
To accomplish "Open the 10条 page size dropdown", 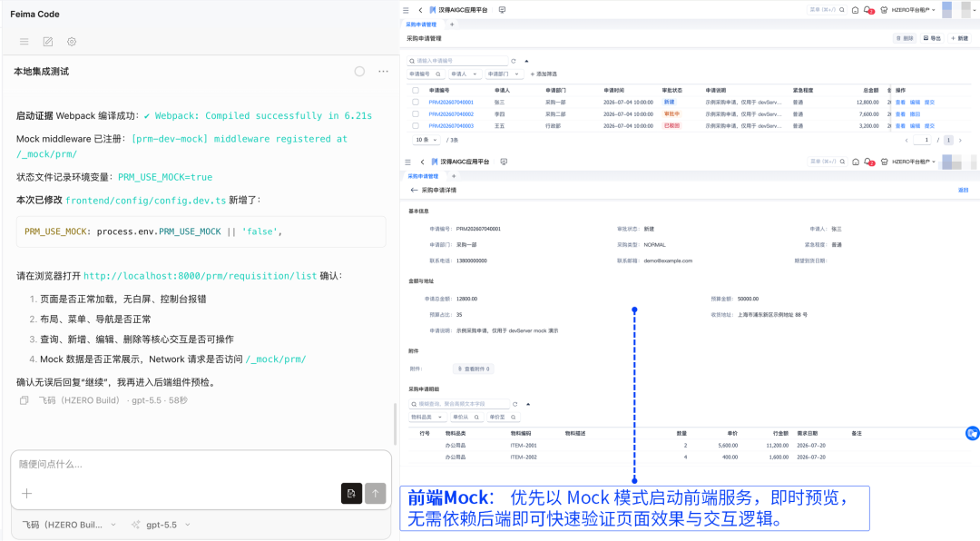I will tap(426, 140).
